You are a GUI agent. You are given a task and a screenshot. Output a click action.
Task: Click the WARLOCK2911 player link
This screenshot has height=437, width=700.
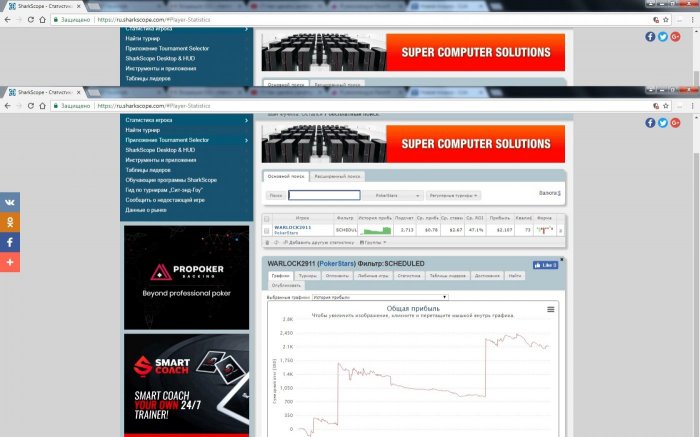[292, 227]
